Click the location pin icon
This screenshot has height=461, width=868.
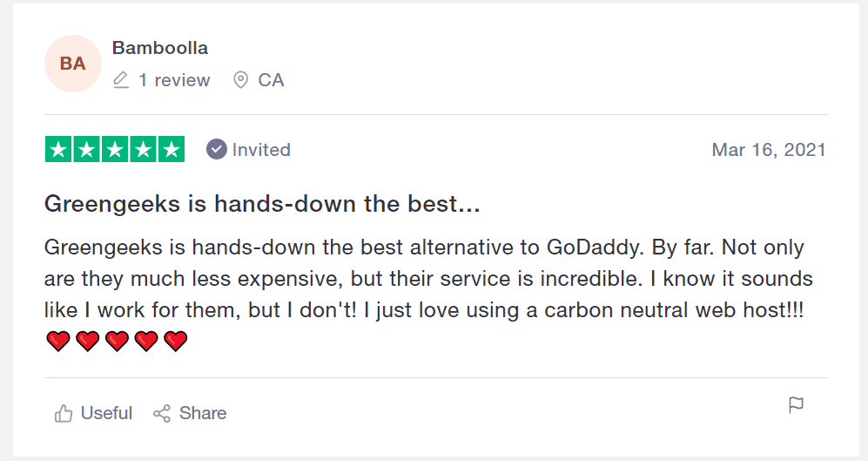[x=240, y=80]
